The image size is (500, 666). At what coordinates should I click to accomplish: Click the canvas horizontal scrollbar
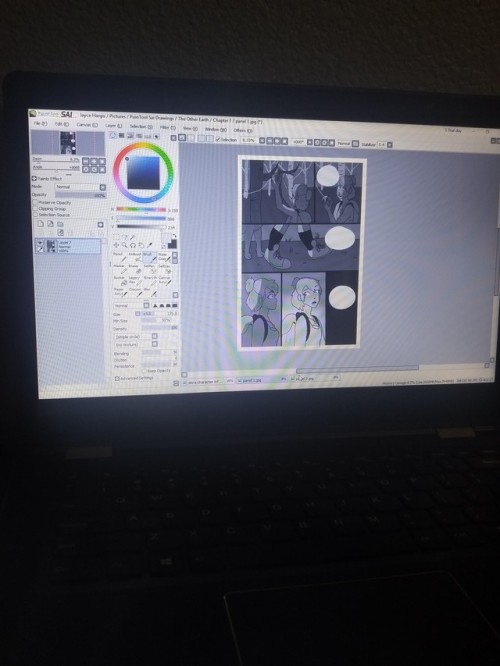coord(357,369)
